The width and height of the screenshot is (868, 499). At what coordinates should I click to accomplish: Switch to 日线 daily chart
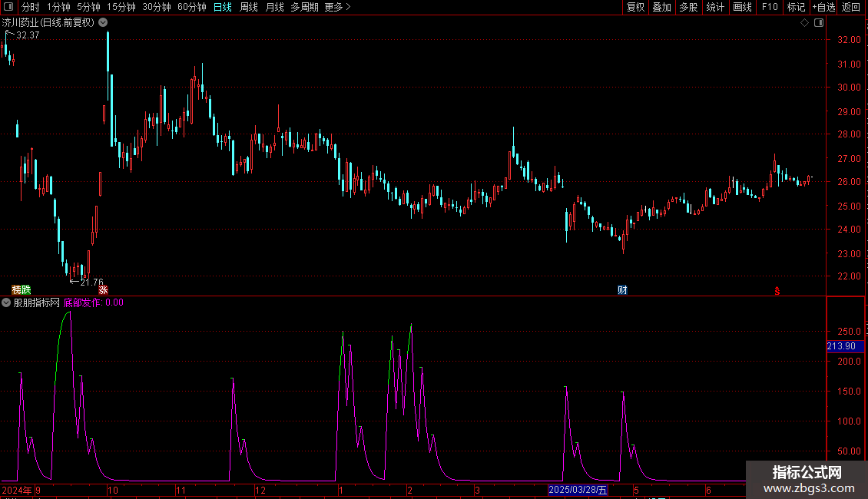point(223,7)
